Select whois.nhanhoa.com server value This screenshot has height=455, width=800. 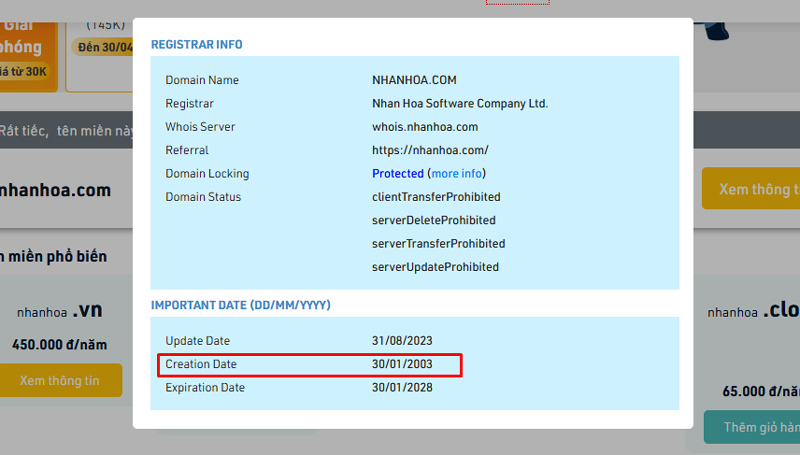(424, 127)
